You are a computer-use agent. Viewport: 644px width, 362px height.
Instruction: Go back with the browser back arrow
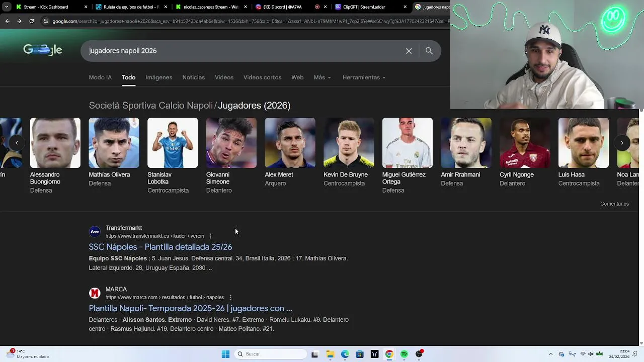point(7,21)
